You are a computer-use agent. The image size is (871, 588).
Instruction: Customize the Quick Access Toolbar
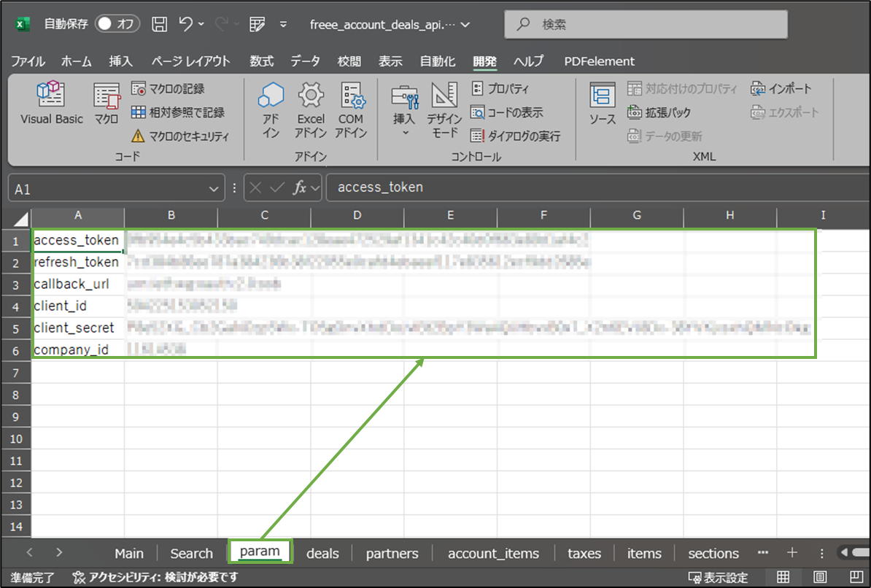pos(283,25)
